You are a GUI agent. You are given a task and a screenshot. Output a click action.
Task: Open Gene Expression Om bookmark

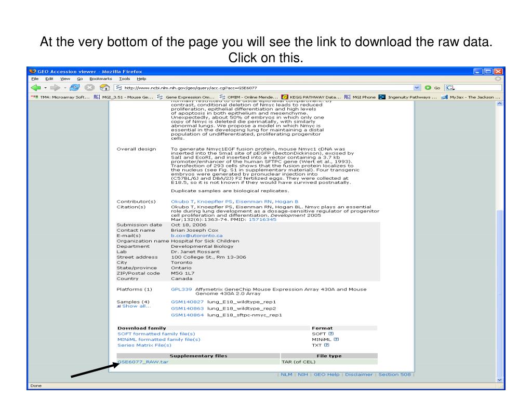(x=185, y=97)
